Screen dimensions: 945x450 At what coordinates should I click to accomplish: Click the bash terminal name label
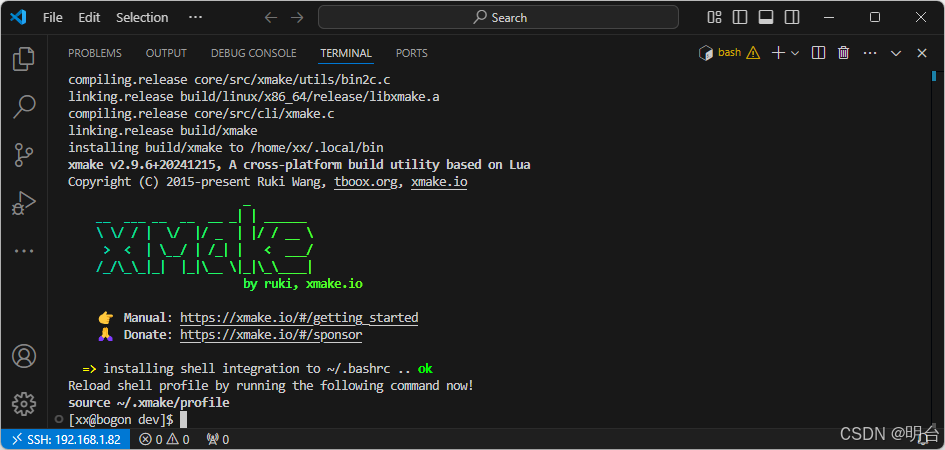click(729, 53)
